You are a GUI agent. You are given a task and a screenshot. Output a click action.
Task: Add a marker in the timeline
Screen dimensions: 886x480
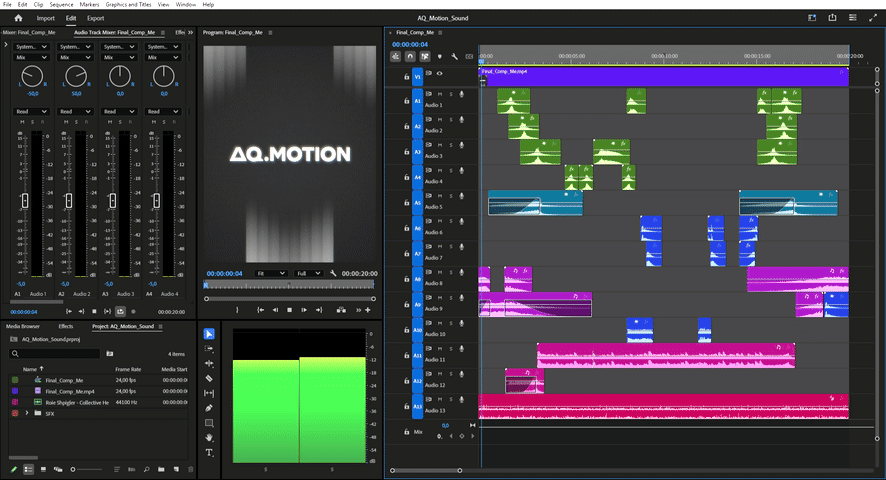pyautogui.click(x=440, y=57)
